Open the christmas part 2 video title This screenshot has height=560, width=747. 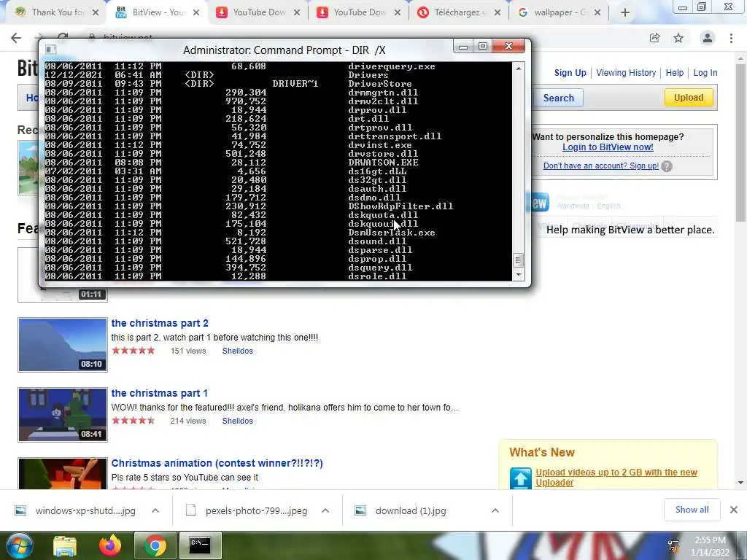click(x=160, y=323)
